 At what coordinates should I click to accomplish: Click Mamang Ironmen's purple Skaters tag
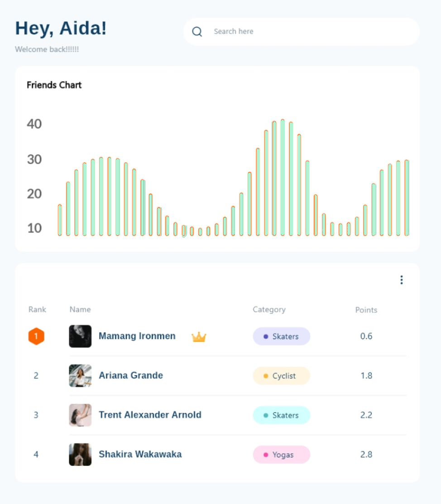point(281,337)
